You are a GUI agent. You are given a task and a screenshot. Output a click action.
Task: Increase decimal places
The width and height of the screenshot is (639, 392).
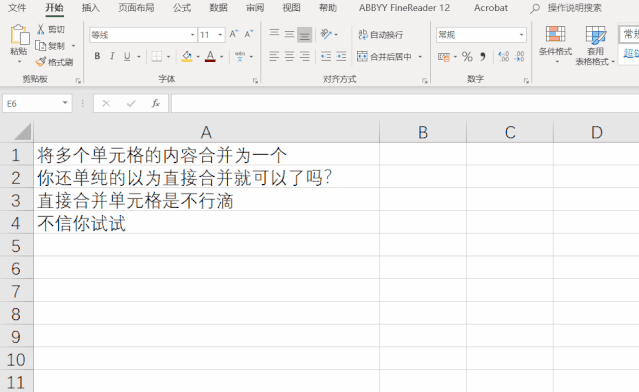(504, 56)
